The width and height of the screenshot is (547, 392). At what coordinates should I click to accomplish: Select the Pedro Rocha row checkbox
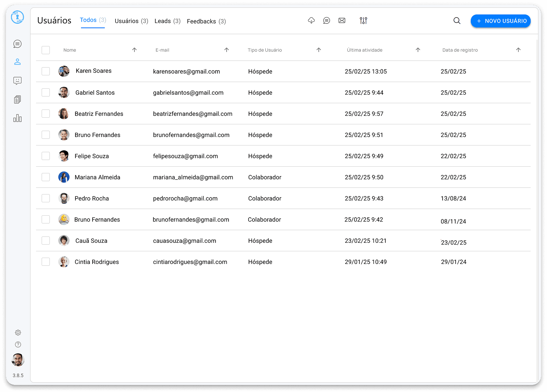point(46,198)
